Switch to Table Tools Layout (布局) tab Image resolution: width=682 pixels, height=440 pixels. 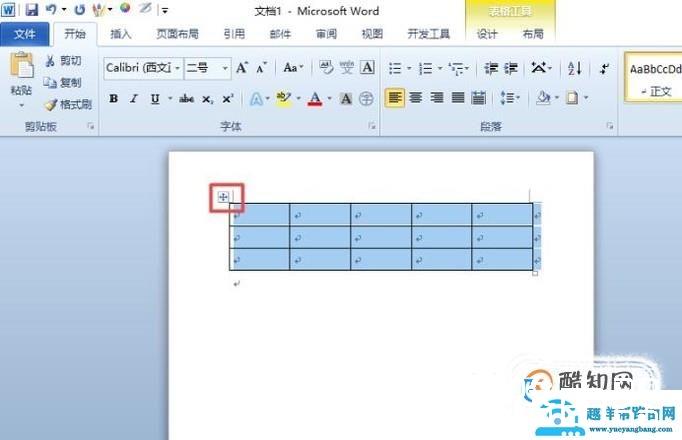533,34
